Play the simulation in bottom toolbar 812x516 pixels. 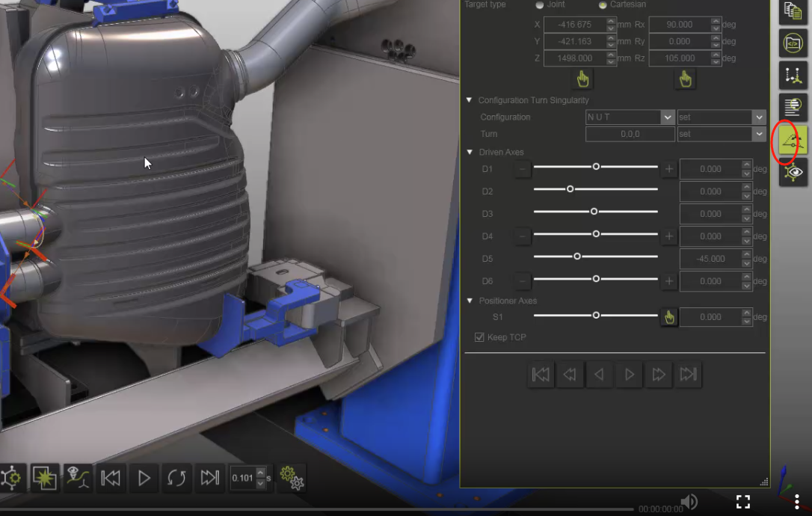(144, 477)
